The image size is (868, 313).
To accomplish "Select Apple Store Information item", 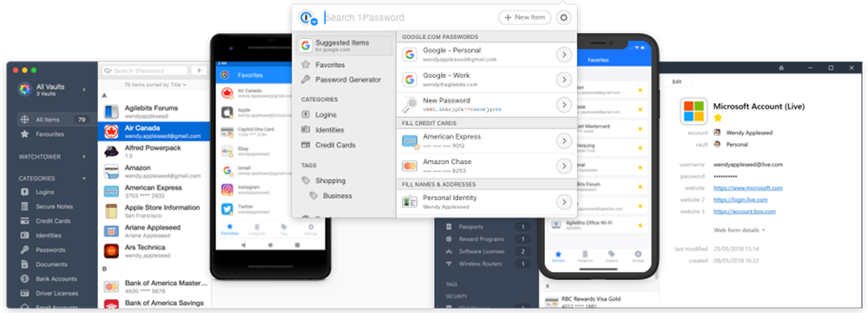I will (x=155, y=212).
